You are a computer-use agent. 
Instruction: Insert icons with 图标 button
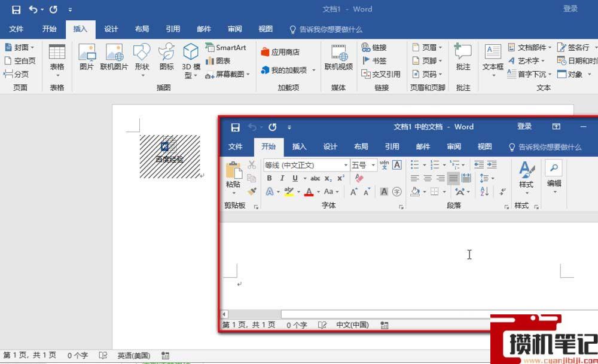167,57
